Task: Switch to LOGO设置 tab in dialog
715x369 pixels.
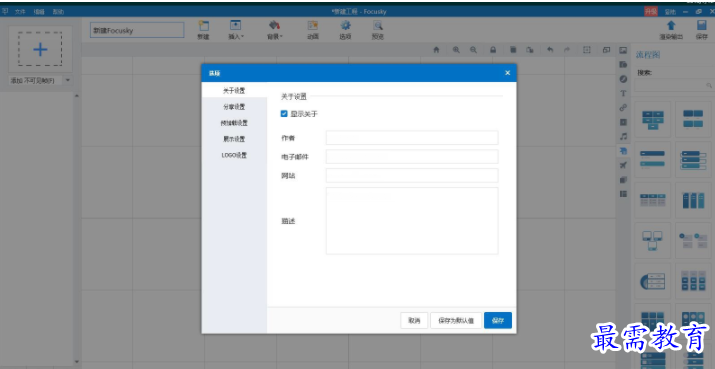Action: tap(234, 155)
